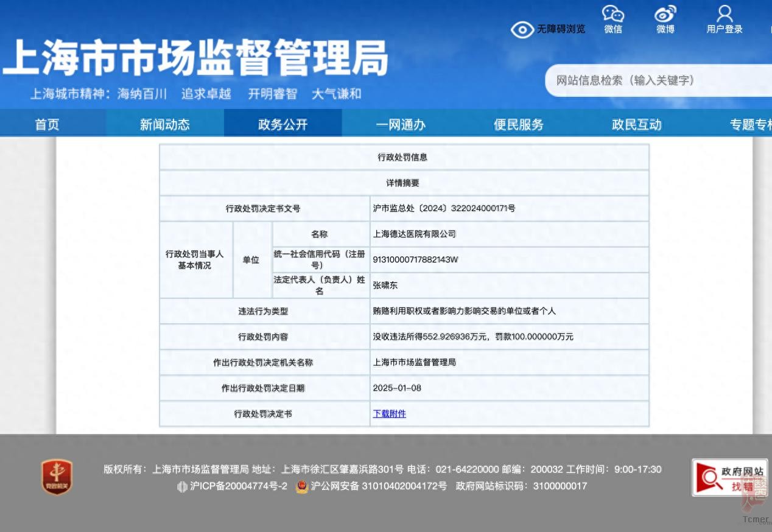Click the user login (用户登录) icon
The image size is (772, 532).
(x=725, y=15)
